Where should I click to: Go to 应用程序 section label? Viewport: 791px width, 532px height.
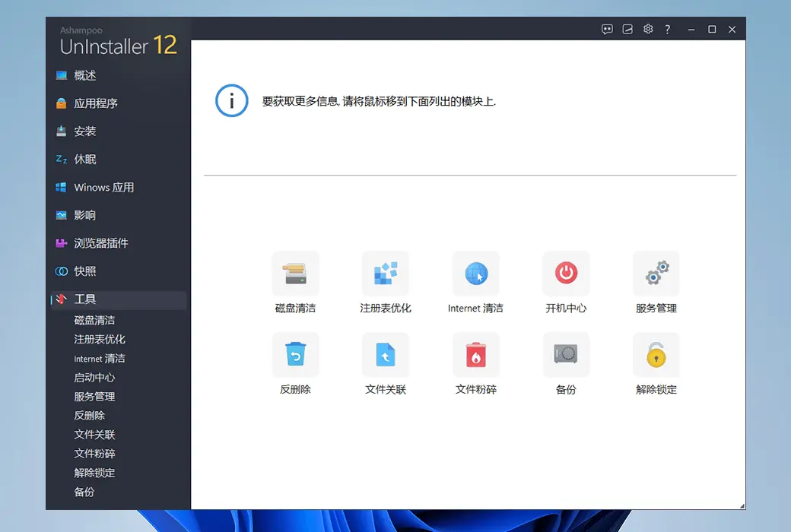pyautogui.click(x=96, y=103)
